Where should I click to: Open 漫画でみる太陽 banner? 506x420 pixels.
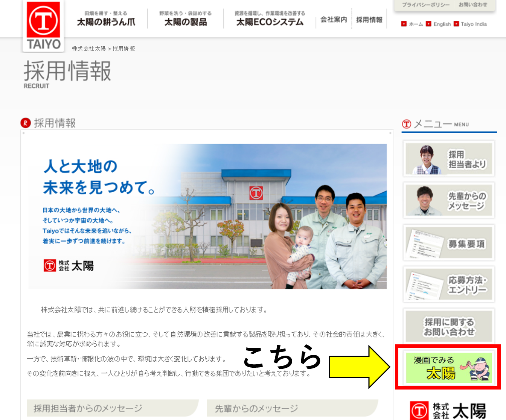tap(449, 368)
